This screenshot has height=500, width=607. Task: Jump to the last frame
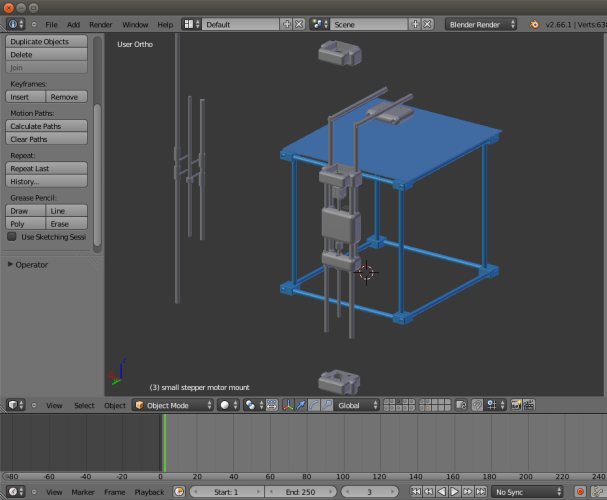coord(481,492)
